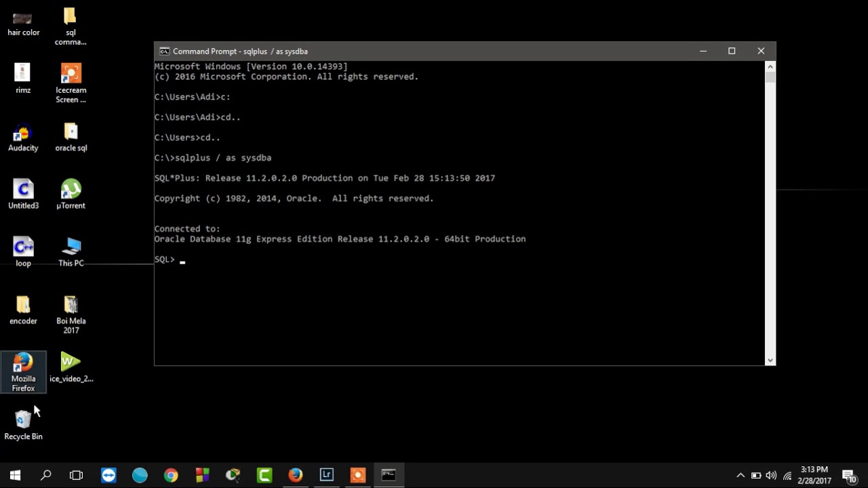Launch Audacity from the desktop
The height and width of the screenshot is (488, 868).
[x=23, y=138]
